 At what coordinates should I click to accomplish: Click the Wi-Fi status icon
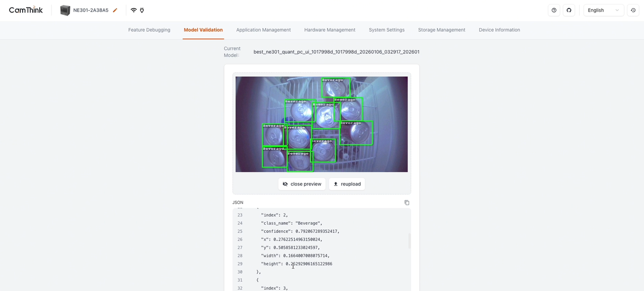pos(133,10)
